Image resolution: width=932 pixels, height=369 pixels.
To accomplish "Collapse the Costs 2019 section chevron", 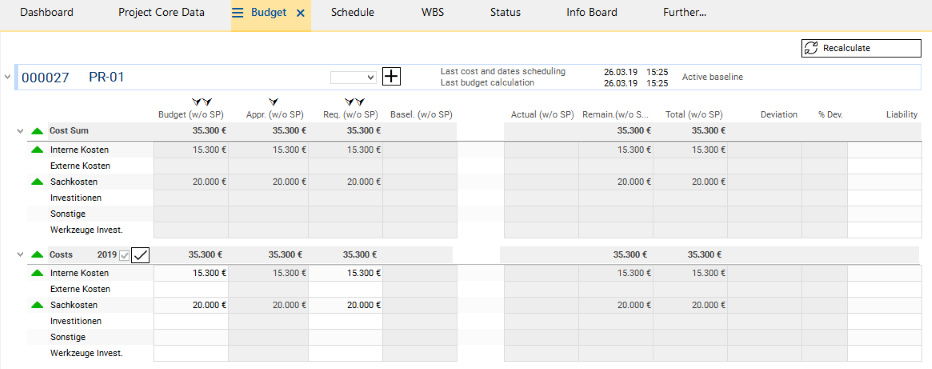I will coord(21,254).
